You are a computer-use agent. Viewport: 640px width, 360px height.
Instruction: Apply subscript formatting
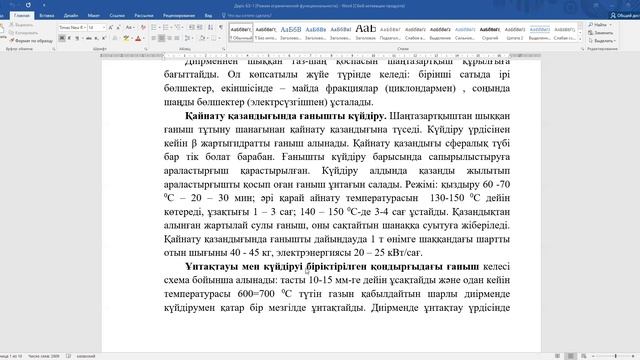coord(96,38)
